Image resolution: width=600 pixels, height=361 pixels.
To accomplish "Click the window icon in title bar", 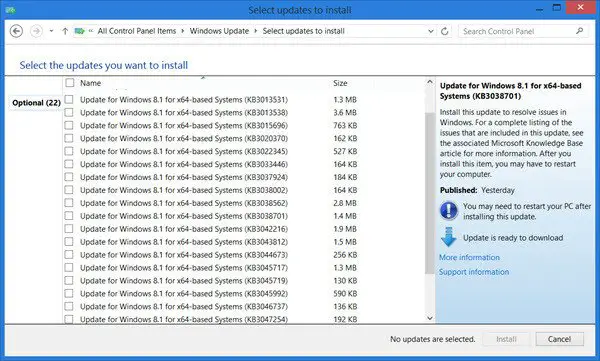I will [10, 10].
